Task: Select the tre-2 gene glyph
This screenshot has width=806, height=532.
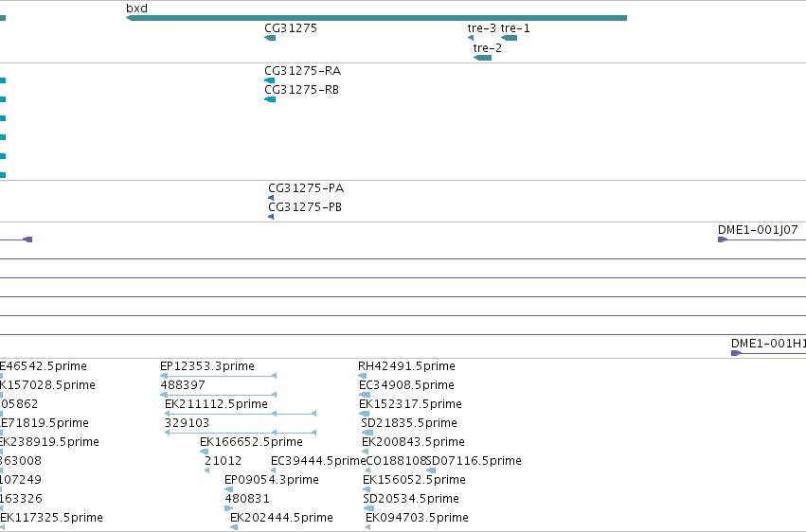Action: 482,58
